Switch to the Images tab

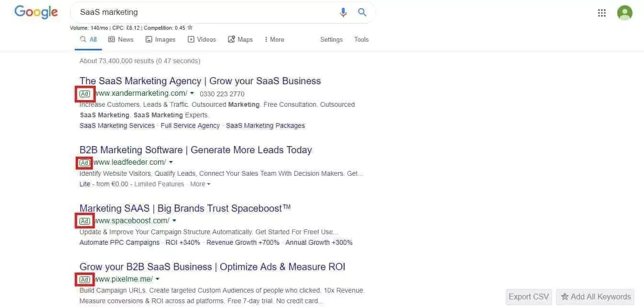point(160,39)
